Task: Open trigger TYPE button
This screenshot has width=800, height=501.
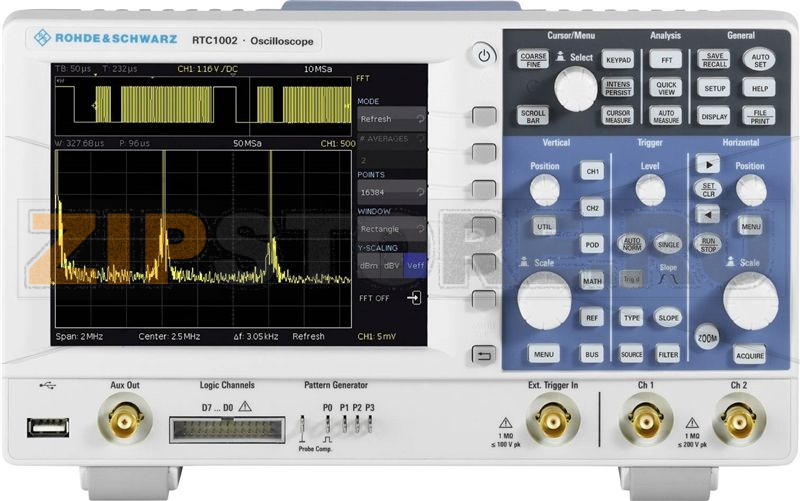Action: click(632, 317)
